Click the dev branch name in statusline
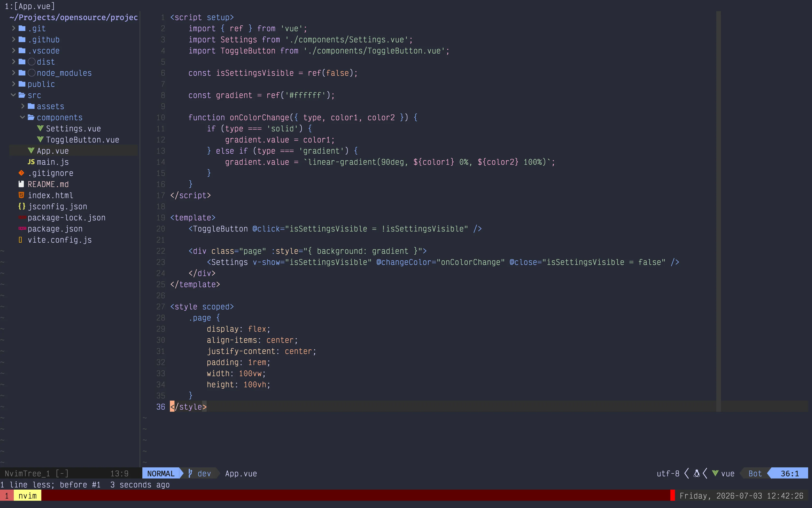The height and width of the screenshot is (508, 812). click(204, 473)
